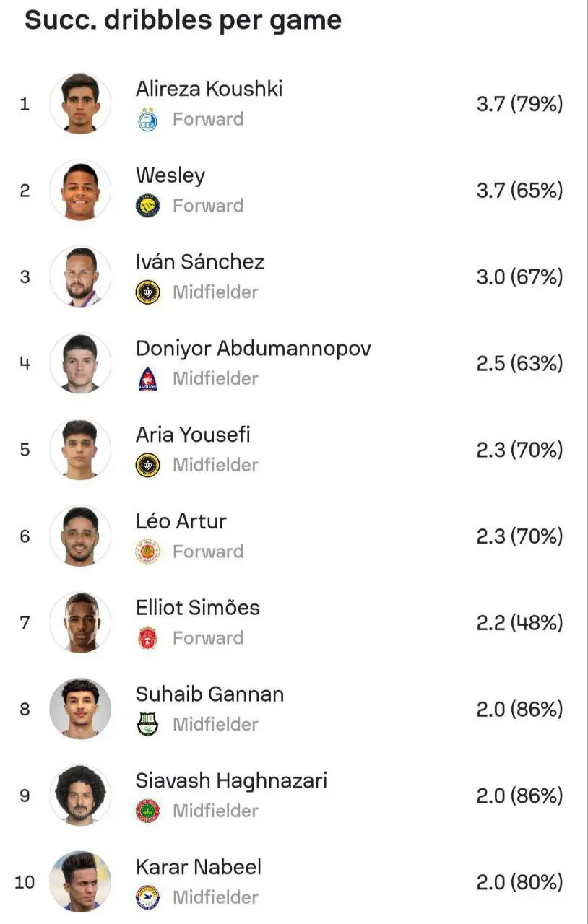Screen dimensions: 588x924
Task: Click the club badge under Aria Yousefi
Action: [147, 465]
